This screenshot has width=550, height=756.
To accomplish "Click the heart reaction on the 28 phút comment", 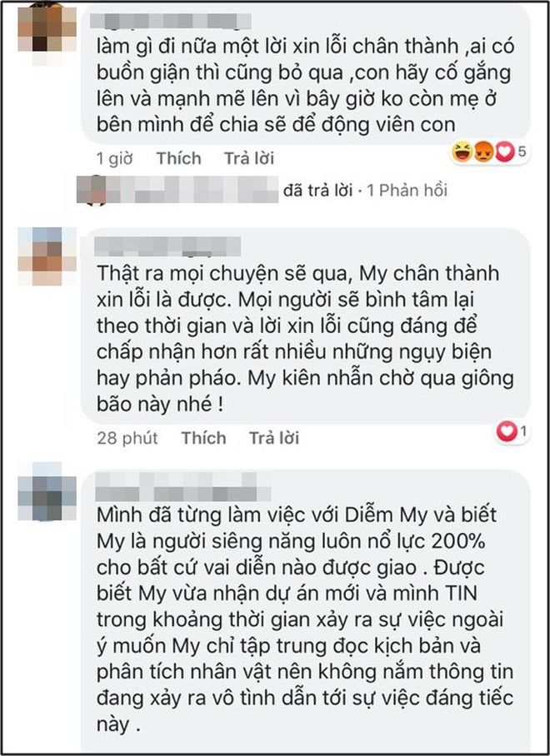I will point(507,431).
